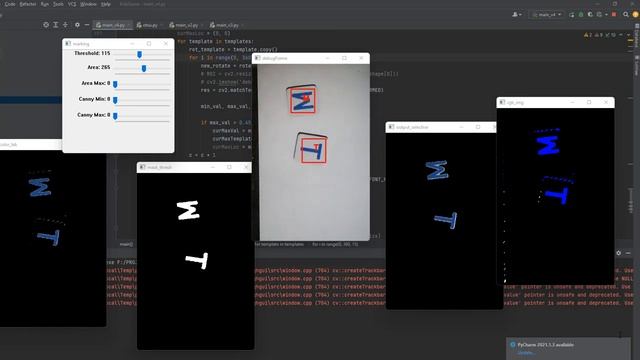Image resolution: width=640 pixels, height=360 pixels.
Task: Click the yellow warnings indicator in editor
Action: click(588, 35)
